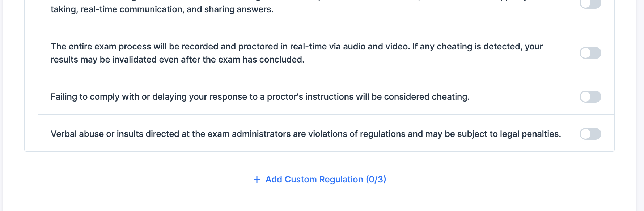Viewport: 644px width, 211px height.
Task: Enable the recorded and proctored exam rule
Action: point(590,53)
